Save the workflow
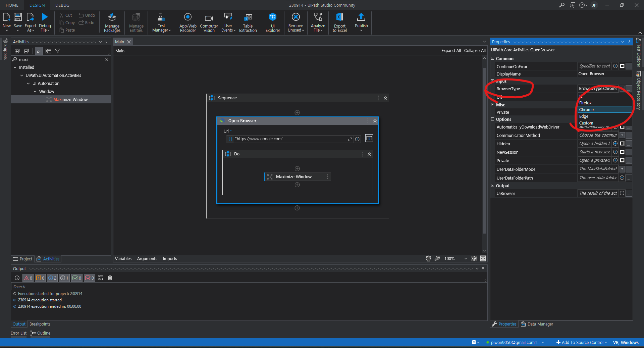This screenshot has width=644, height=348. (18, 22)
